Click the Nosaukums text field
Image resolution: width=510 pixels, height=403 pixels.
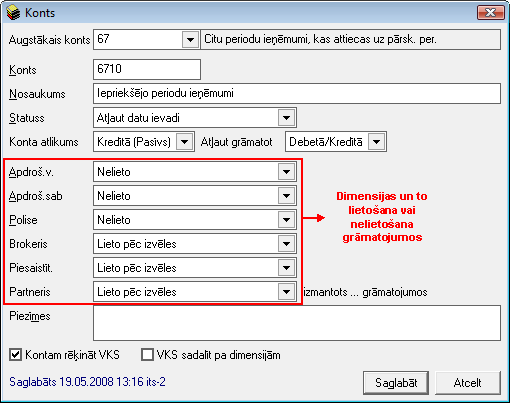click(297, 93)
